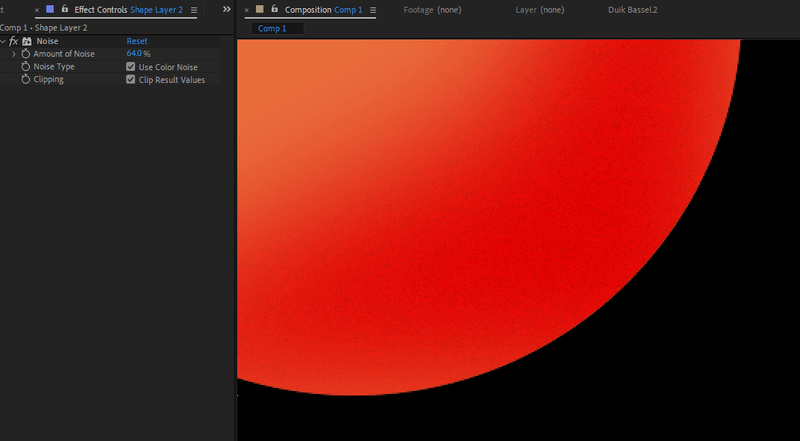This screenshot has width=800, height=441.
Task: Enable the Clipping stopwatch
Action: click(x=25, y=80)
